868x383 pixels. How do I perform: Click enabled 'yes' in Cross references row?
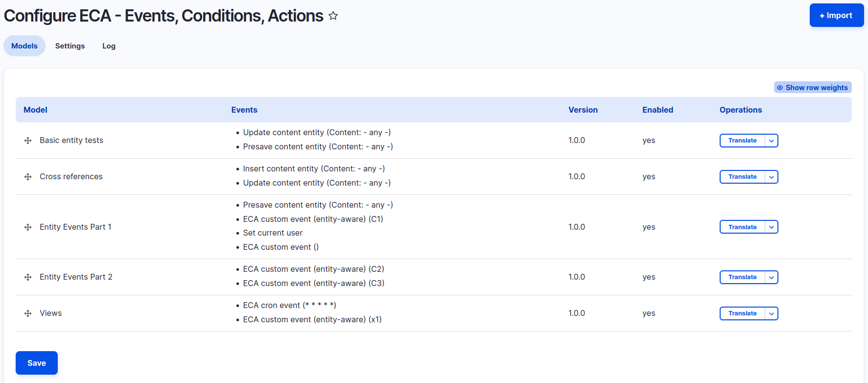click(649, 177)
